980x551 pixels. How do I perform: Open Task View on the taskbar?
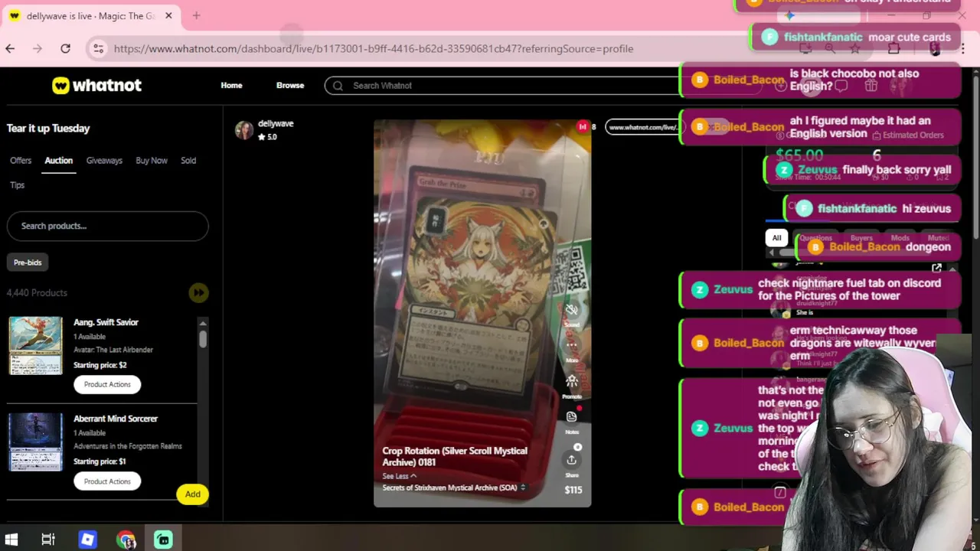click(x=48, y=540)
